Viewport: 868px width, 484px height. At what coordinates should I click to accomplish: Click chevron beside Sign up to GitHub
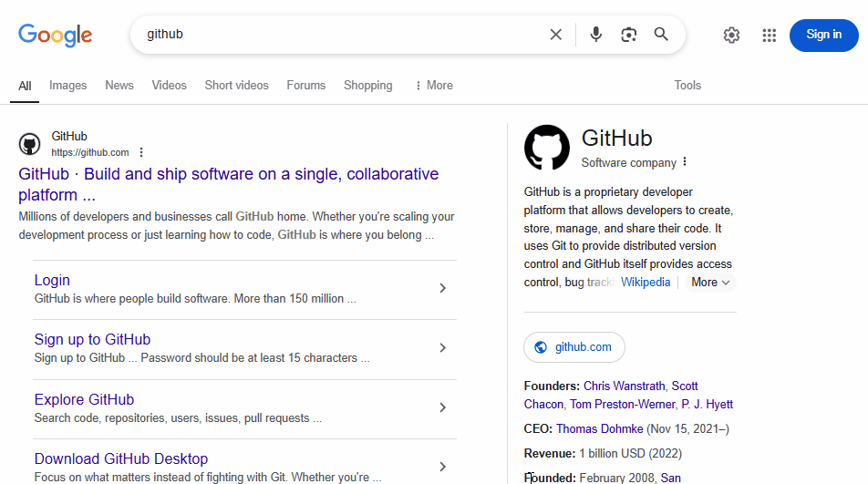point(443,347)
